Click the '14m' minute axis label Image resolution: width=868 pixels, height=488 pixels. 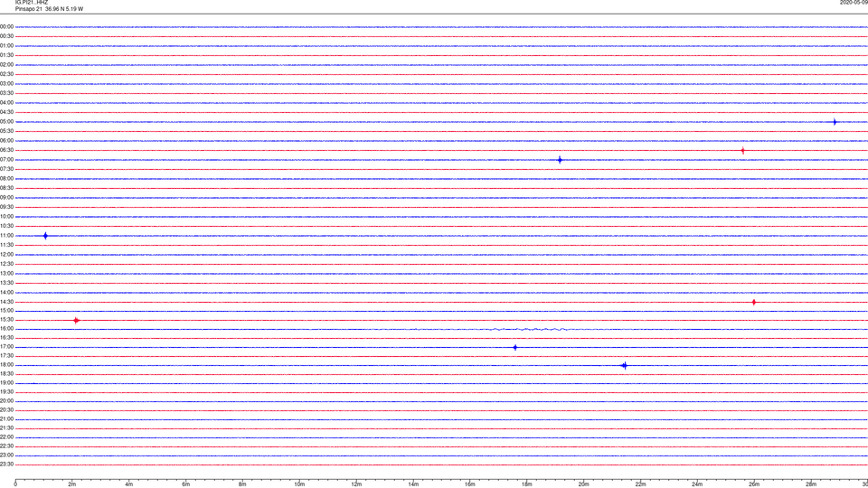(x=413, y=484)
